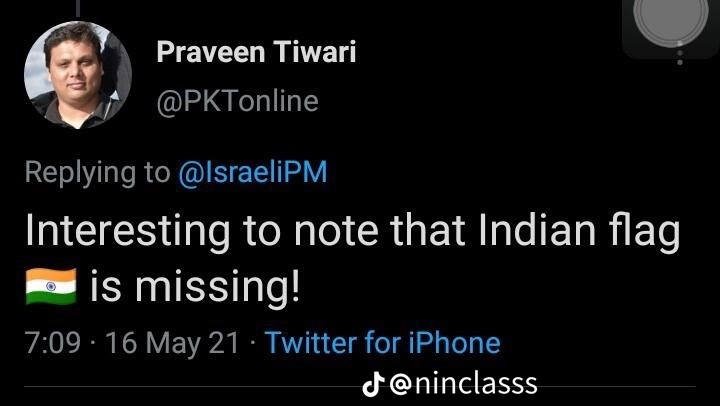Click the "16 May 21" date

coord(172,344)
